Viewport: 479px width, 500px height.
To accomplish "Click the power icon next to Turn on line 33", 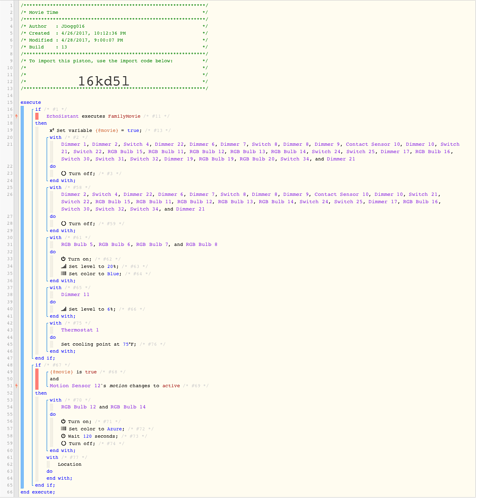I will click(63, 259).
